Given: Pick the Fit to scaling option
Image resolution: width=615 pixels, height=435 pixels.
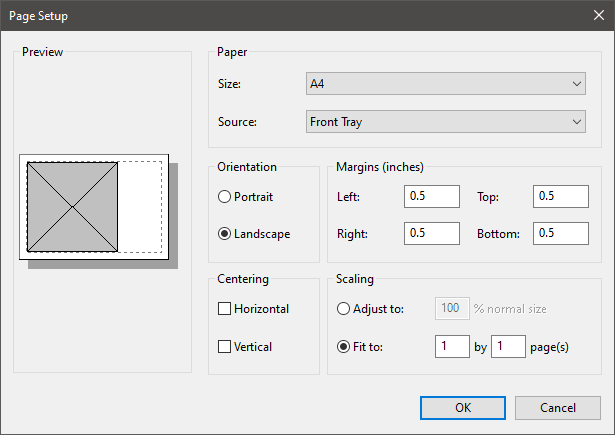Looking at the screenshot, I should pos(344,347).
